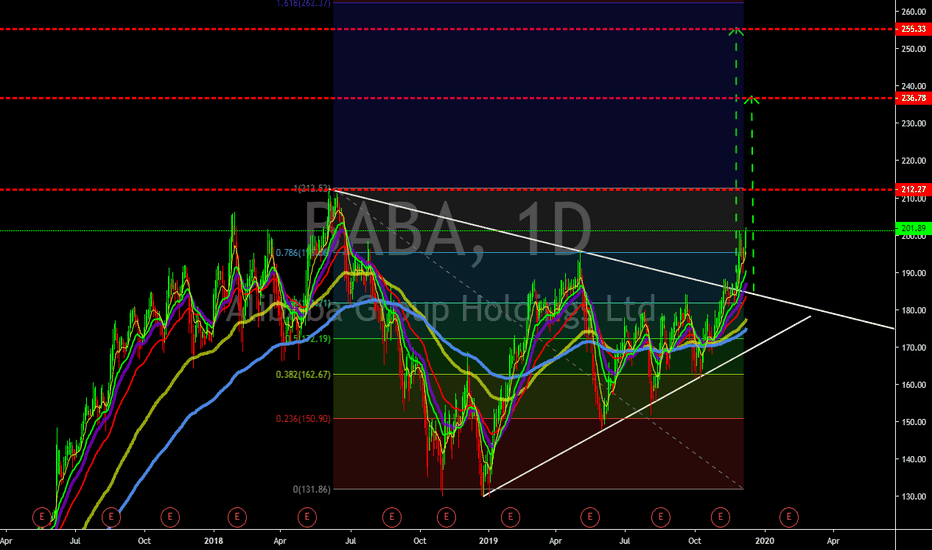
Task: Open the first earnings E marker at chart start
Action: (x=42, y=517)
